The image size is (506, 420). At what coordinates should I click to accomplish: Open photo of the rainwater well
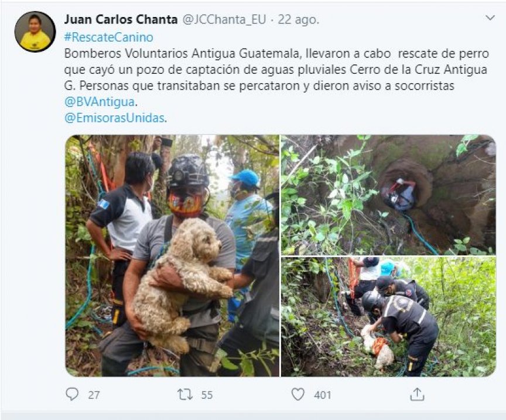[x=388, y=194]
